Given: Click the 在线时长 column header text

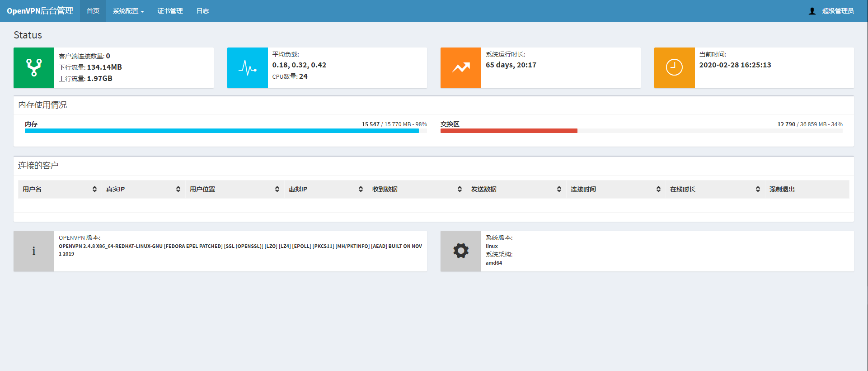Looking at the screenshot, I should [683, 189].
